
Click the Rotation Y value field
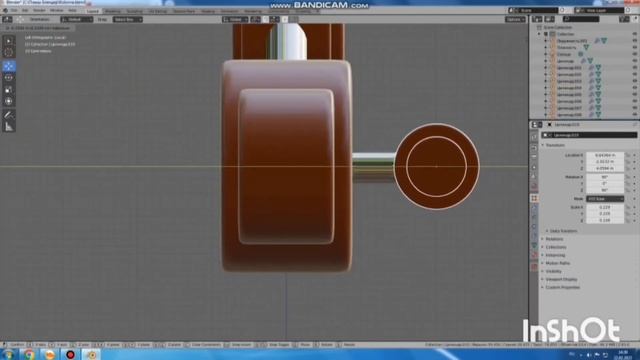click(605, 184)
